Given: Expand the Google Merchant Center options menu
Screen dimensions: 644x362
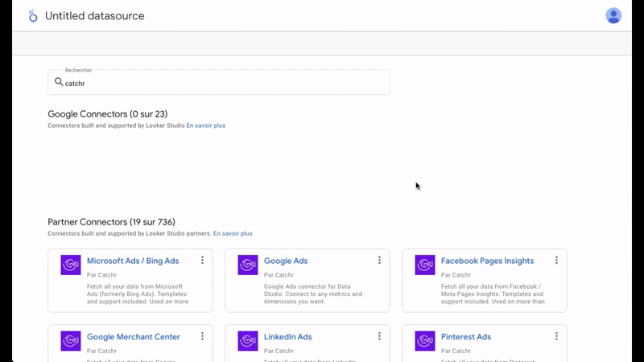Looking at the screenshot, I should (x=202, y=336).
